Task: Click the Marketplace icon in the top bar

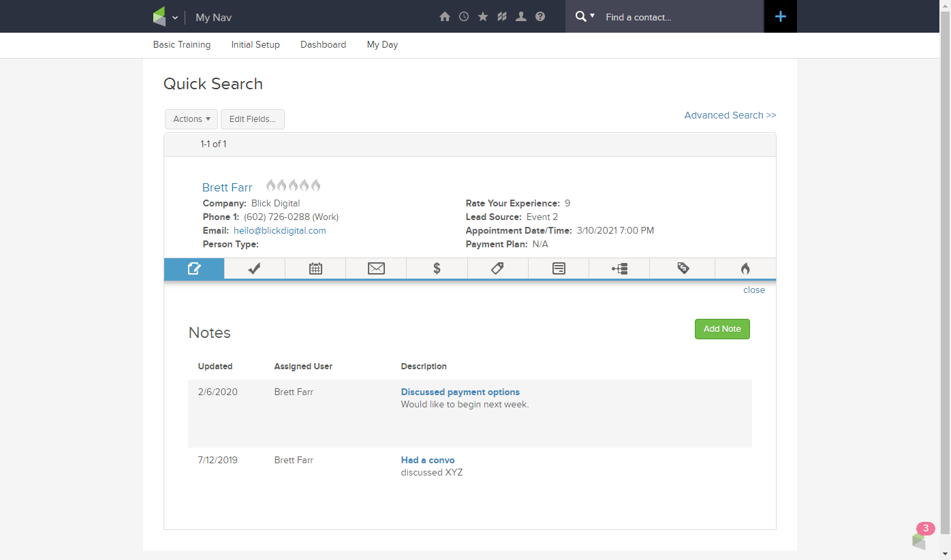Action: coord(502,16)
